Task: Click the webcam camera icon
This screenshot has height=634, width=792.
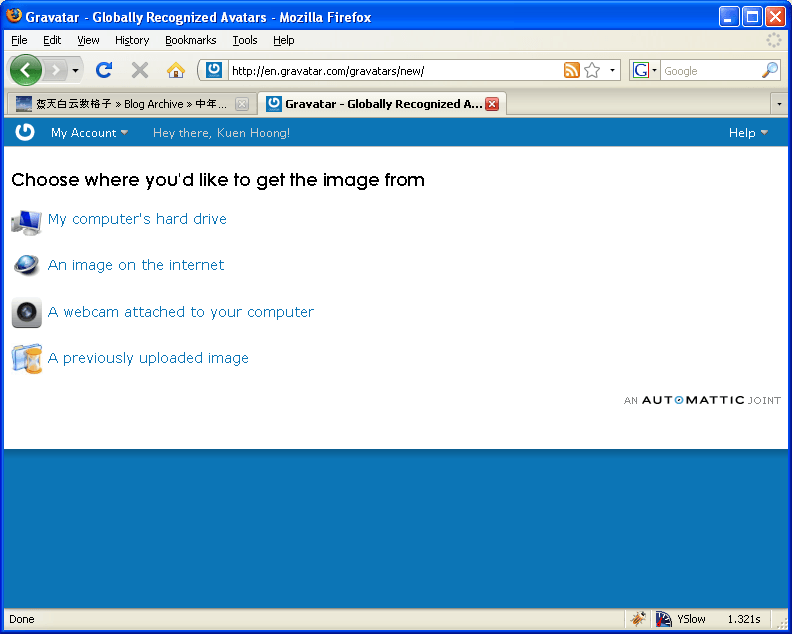Action: pyautogui.click(x=27, y=312)
